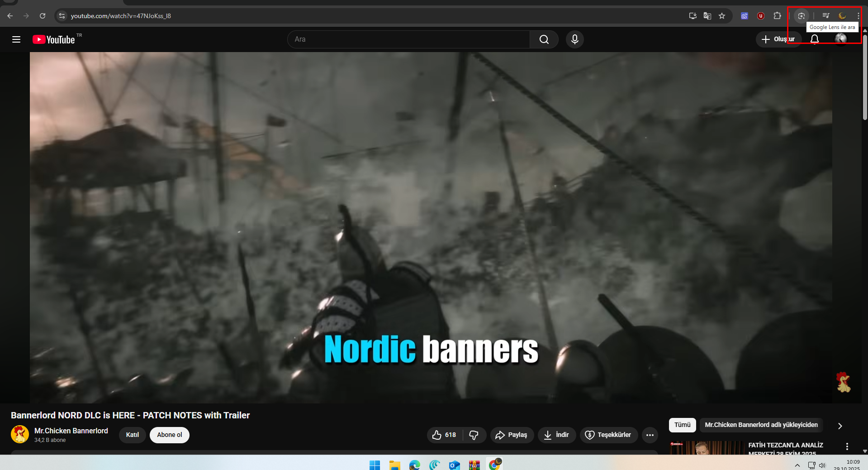Open the YouTube hamburger guide menu
This screenshot has width=868, height=470.
16,39
